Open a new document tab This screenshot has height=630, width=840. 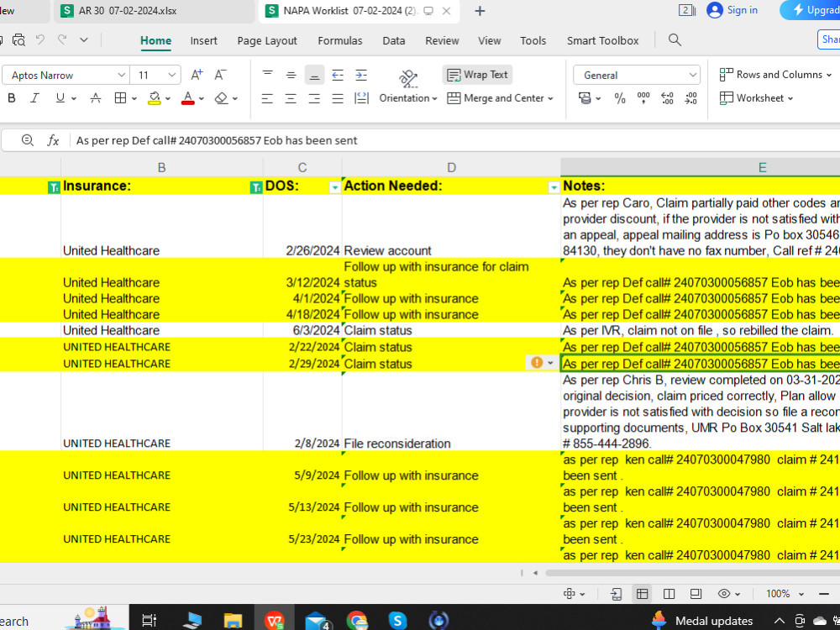480,11
